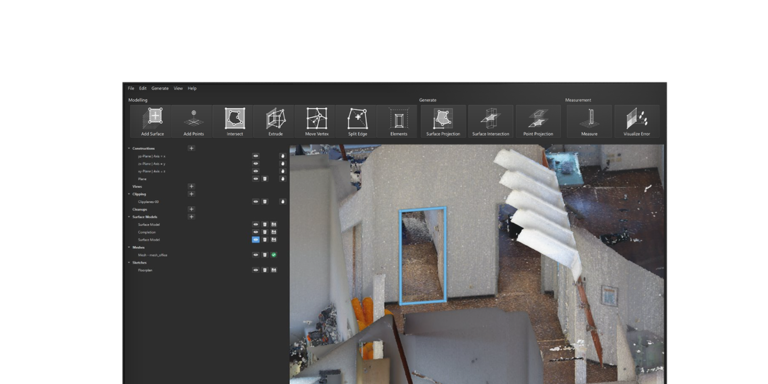Run Point Projection generator
Viewport: 768px width, 384px height.
tap(538, 121)
